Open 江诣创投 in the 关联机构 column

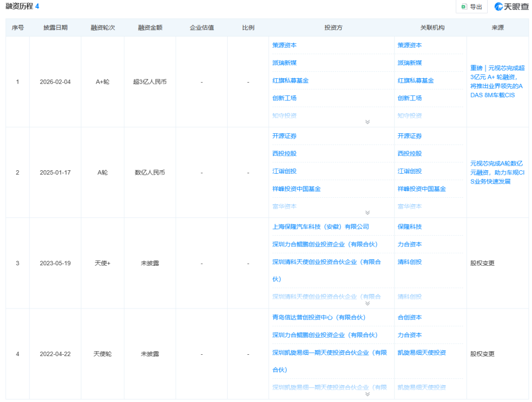click(x=409, y=171)
